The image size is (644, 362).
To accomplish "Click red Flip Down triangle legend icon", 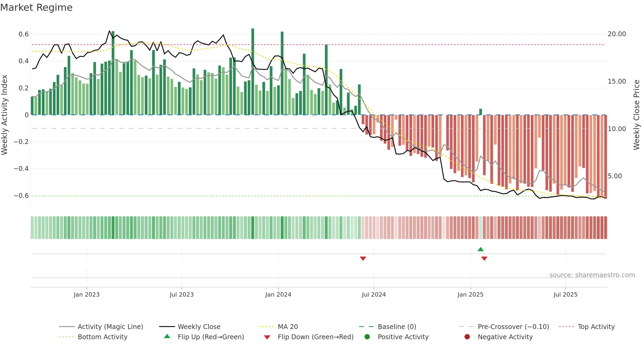I will (x=267, y=337).
